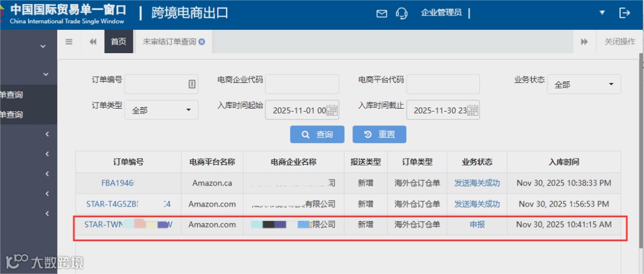Open the user dropdown arrow in header
This screenshot has height=274, width=644.
click(x=602, y=13)
